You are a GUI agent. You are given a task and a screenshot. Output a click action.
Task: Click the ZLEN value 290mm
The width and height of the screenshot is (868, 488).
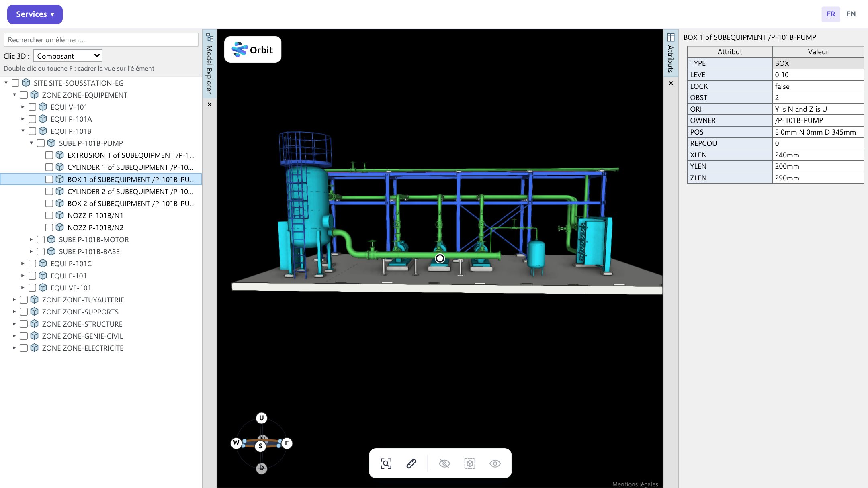818,178
